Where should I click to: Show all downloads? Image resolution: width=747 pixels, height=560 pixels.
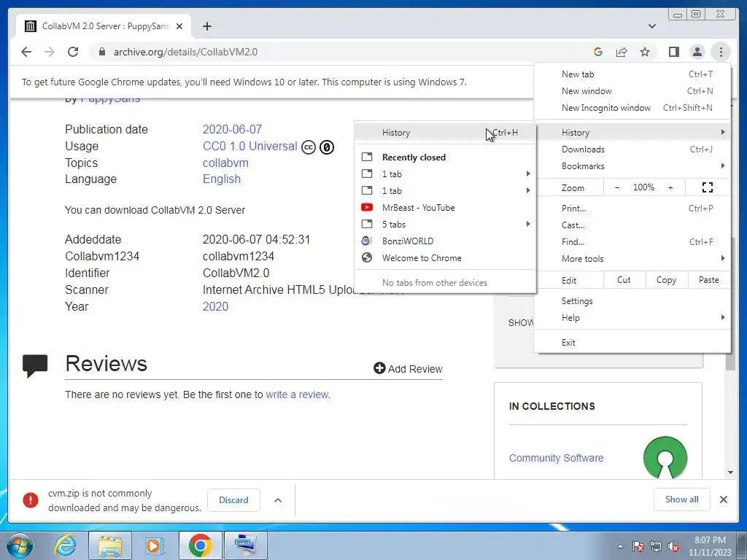(682, 499)
